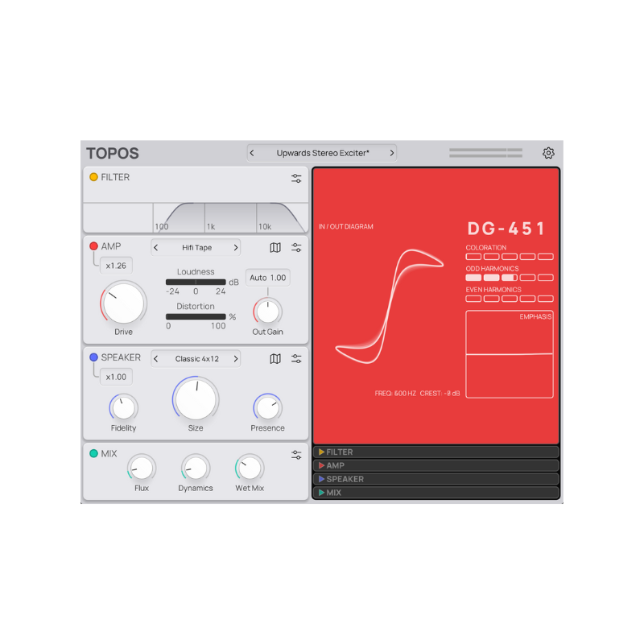Click the Auto 1.00 output gain button
644x644 pixels.
pos(267,277)
